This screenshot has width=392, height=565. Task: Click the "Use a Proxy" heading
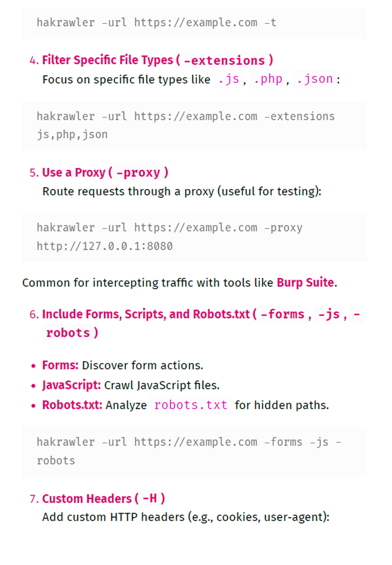74,173
